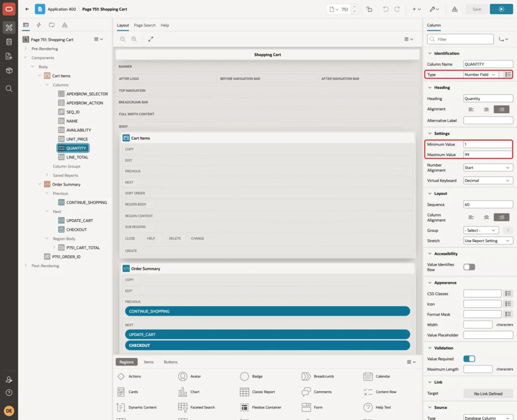Click the Dynamic Actions lightning tab icon
This screenshot has width=517, height=420.
(x=38, y=25)
